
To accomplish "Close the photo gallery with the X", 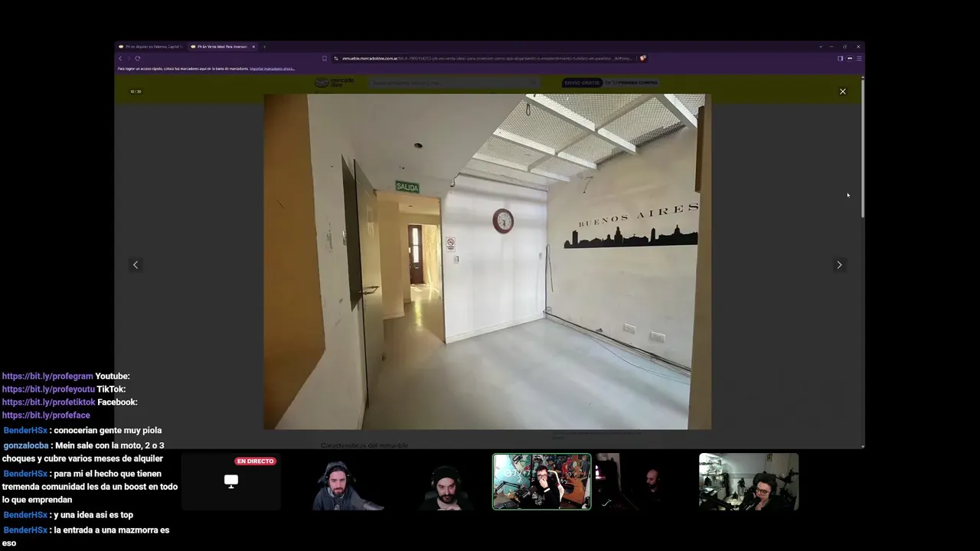I will (842, 92).
